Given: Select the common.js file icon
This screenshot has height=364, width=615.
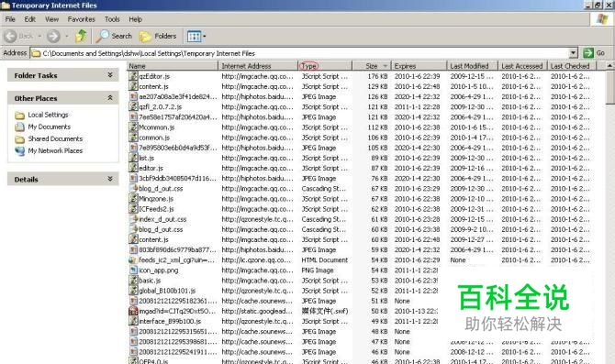Looking at the screenshot, I should pyautogui.click(x=133, y=138).
